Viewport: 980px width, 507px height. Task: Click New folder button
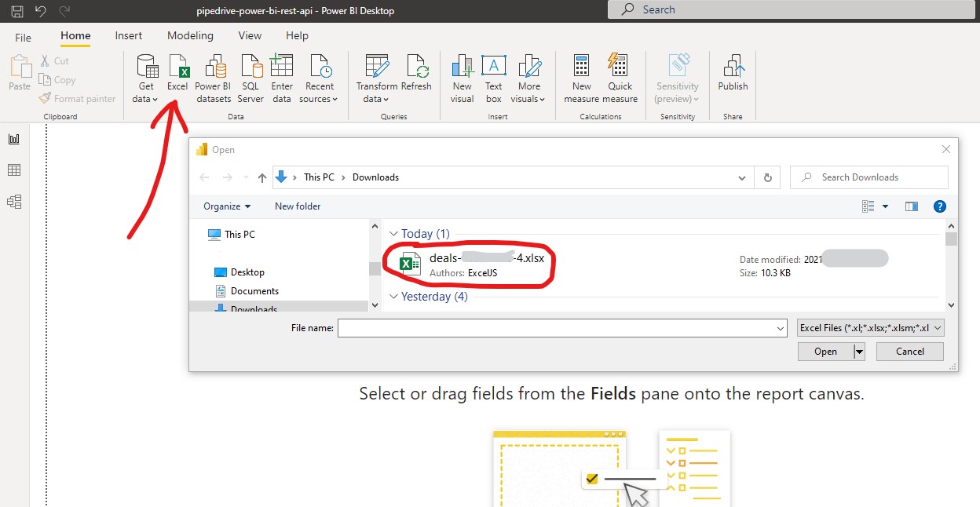(x=298, y=206)
